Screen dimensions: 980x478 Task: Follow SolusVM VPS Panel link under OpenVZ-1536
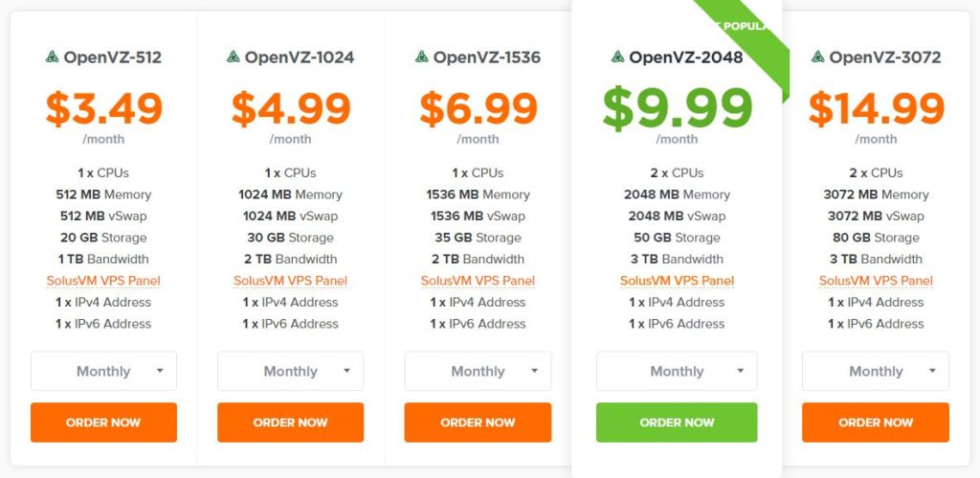click(x=479, y=281)
